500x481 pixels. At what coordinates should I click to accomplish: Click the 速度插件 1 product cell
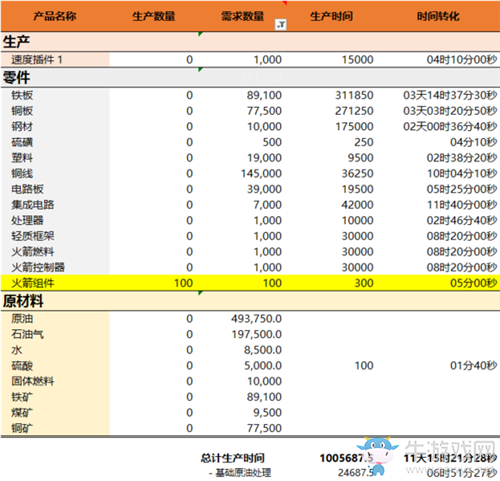[x=55, y=60]
